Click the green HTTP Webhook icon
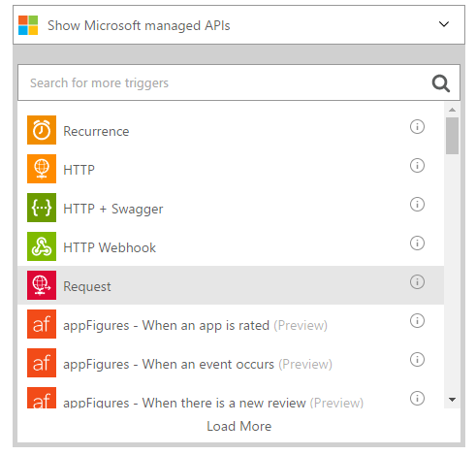476x455 pixels. tap(42, 246)
